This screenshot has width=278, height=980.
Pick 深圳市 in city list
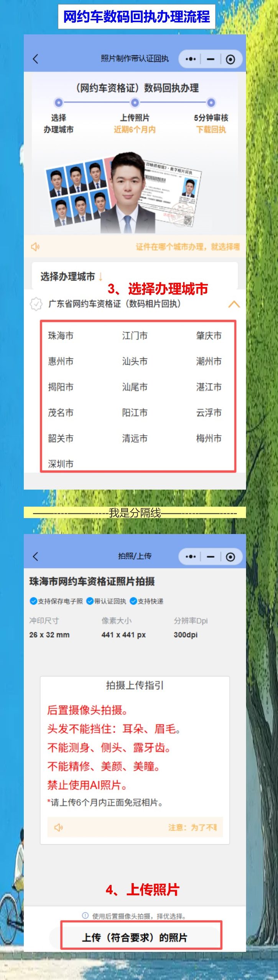click(x=61, y=464)
